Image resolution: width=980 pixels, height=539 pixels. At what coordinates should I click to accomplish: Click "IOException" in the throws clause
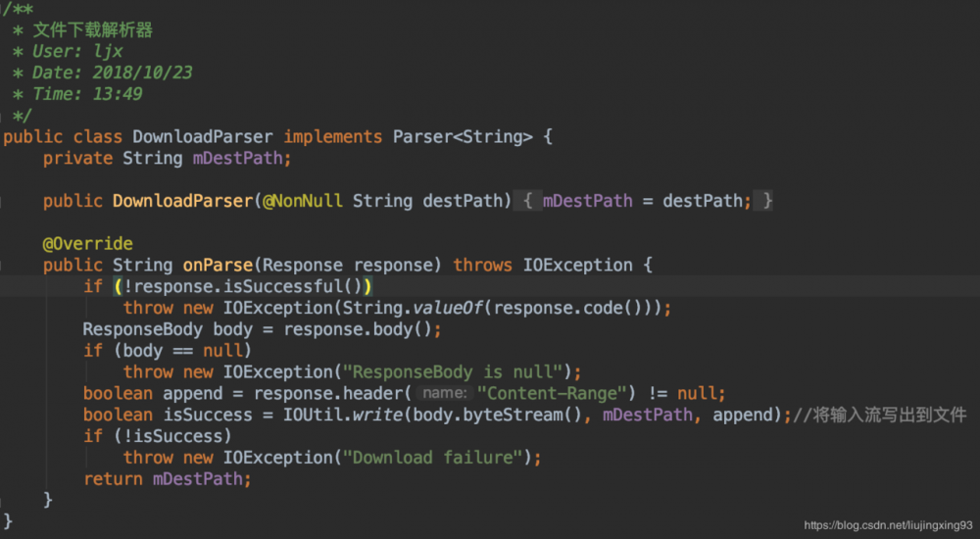577,266
